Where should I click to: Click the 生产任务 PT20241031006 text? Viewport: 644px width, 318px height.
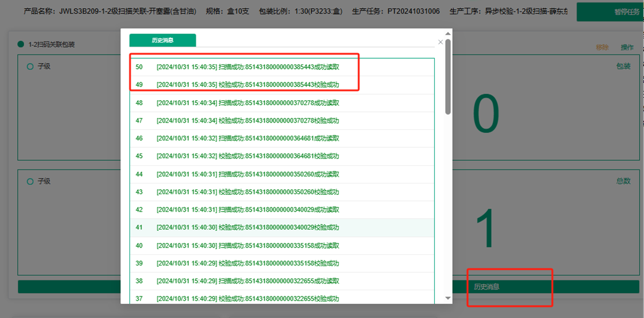(x=396, y=12)
